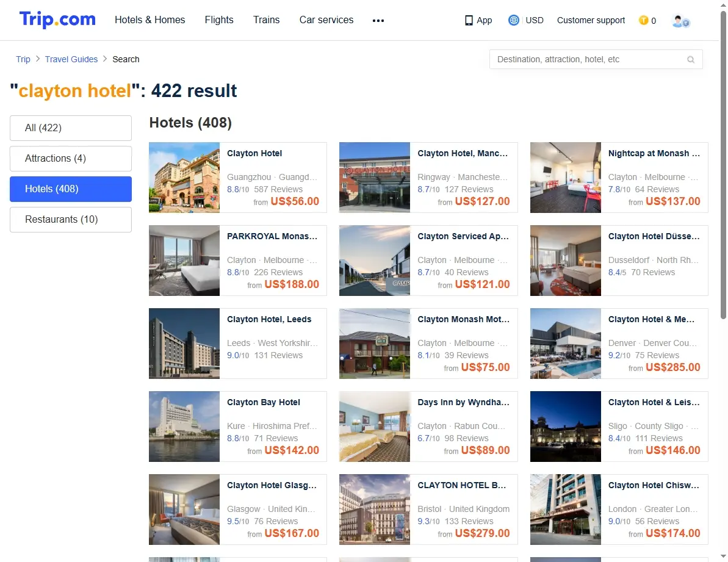Viewport: 728px width, 562px height.
Task: Open the three-dot more menu
Action: click(378, 20)
